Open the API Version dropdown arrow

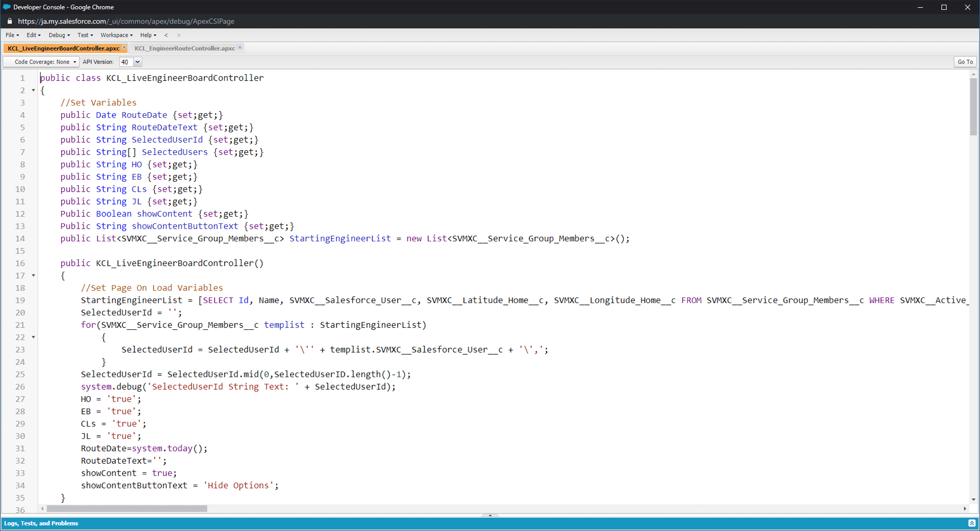[137, 62]
